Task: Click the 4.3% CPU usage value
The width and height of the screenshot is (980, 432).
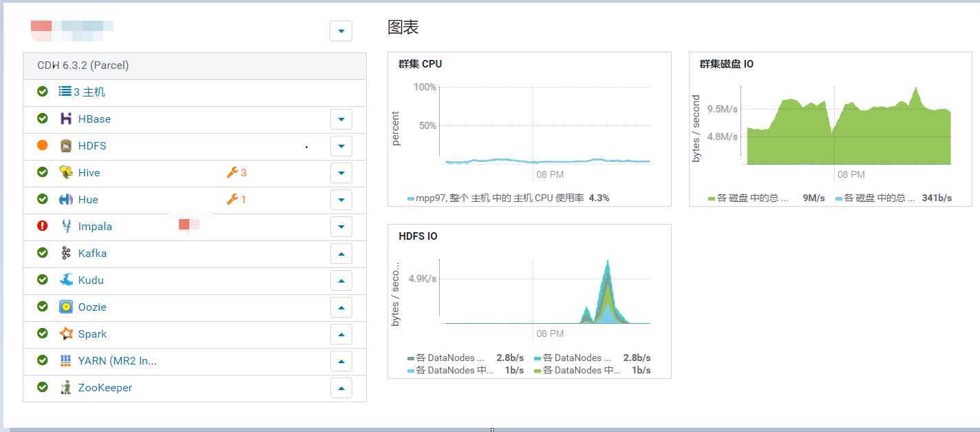Action: (599, 198)
